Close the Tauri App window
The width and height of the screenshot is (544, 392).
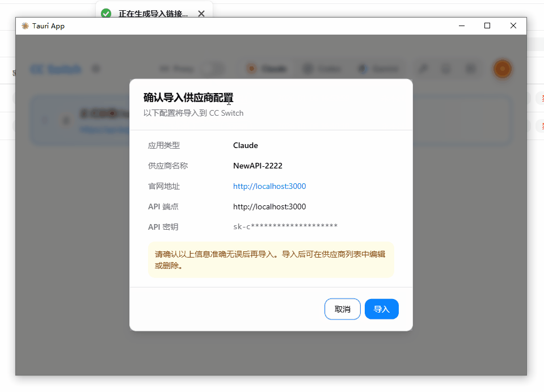coord(513,26)
